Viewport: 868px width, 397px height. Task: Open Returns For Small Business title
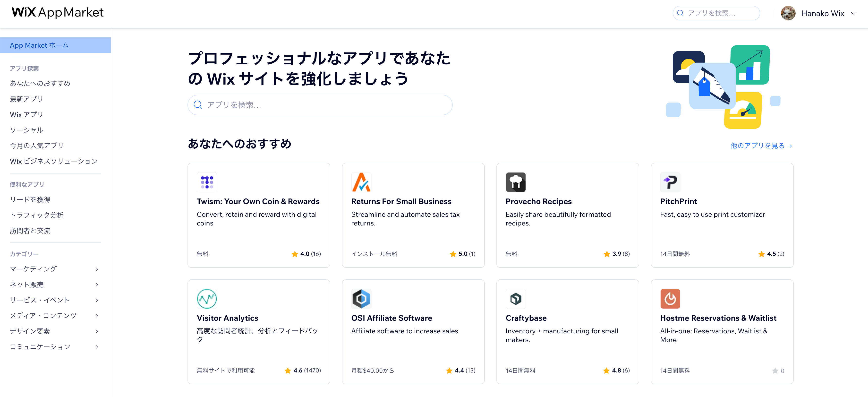(401, 201)
